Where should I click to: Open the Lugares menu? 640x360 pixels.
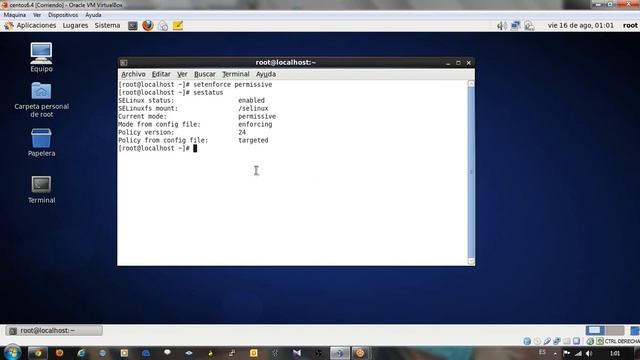[x=75, y=25]
